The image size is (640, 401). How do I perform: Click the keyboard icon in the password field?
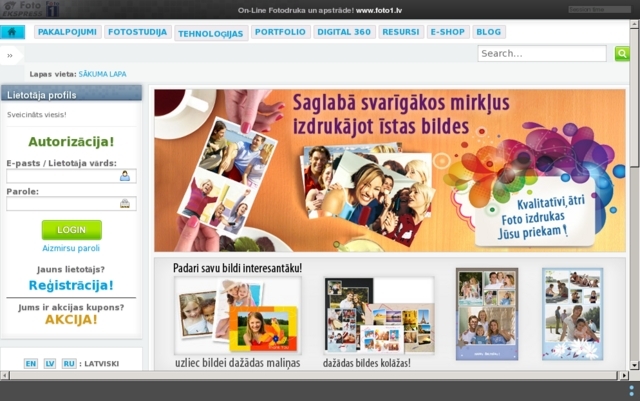(x=124, y=203)
